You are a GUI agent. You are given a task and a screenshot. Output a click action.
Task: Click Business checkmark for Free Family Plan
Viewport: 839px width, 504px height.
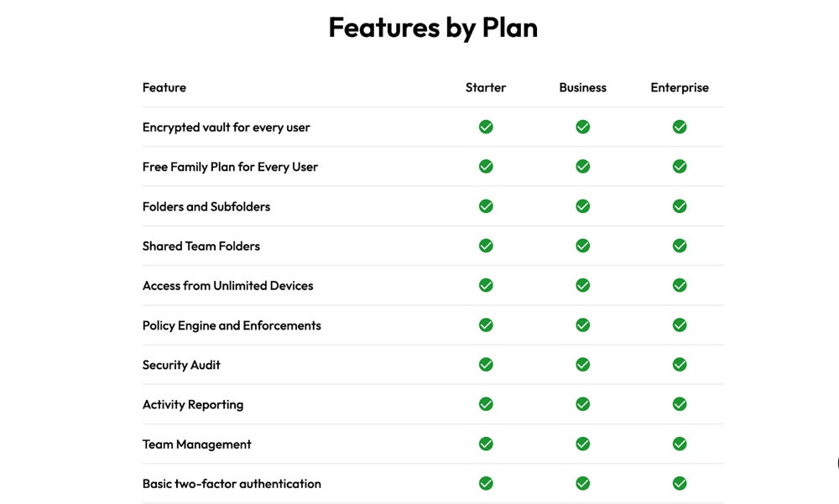click(583, 166)
